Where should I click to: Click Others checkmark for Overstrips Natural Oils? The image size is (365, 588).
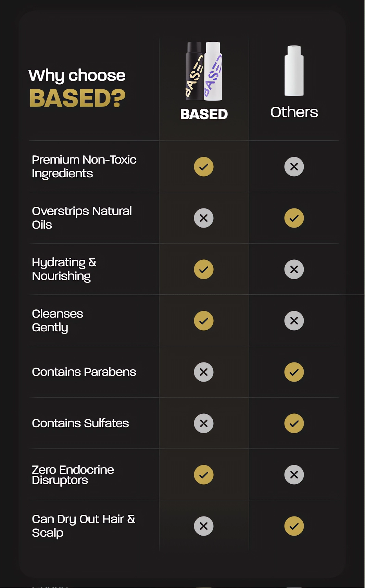click(294, 218)
